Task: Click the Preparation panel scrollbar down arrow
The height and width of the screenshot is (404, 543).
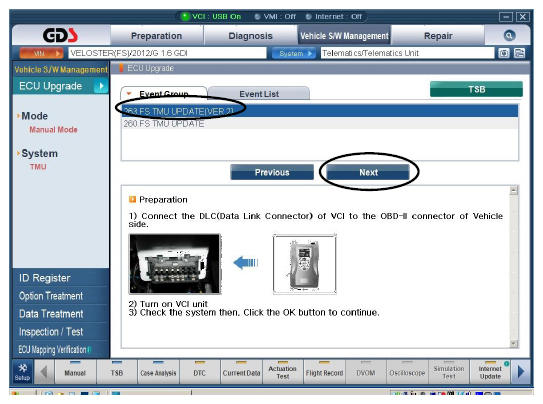Action: click(514, 344)
